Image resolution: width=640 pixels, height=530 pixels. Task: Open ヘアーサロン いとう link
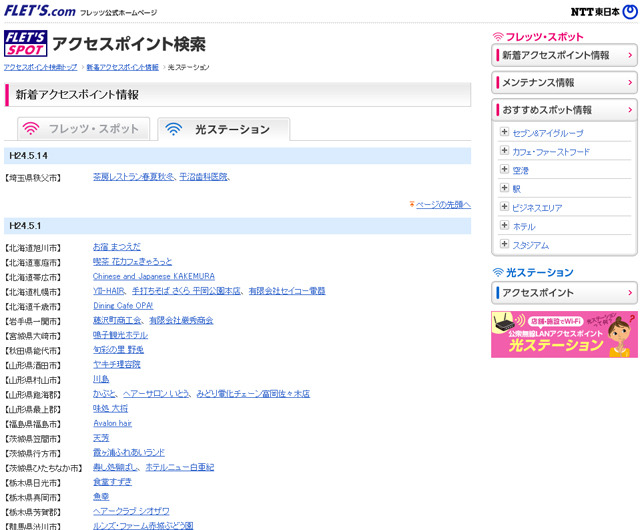[156, 394]
